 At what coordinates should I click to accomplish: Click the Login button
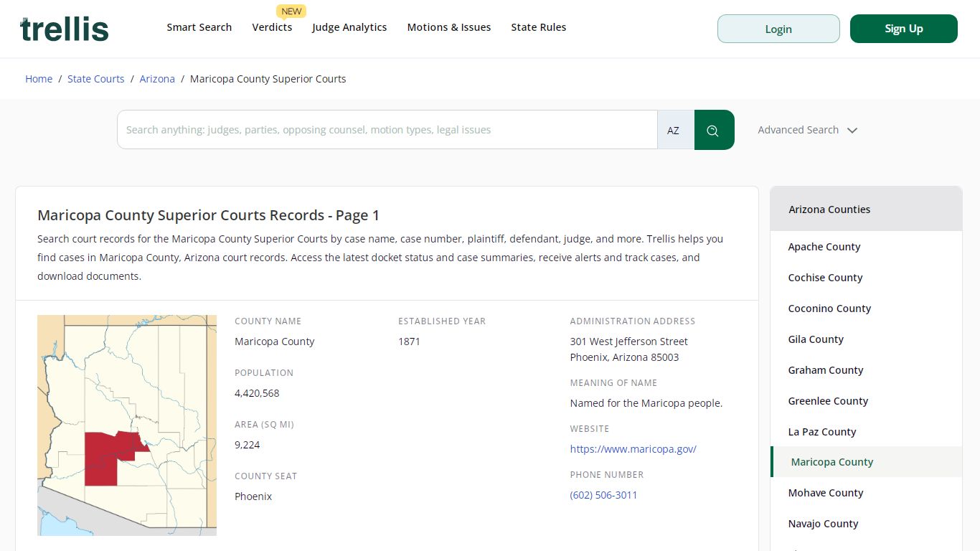(x=778, y=29)
